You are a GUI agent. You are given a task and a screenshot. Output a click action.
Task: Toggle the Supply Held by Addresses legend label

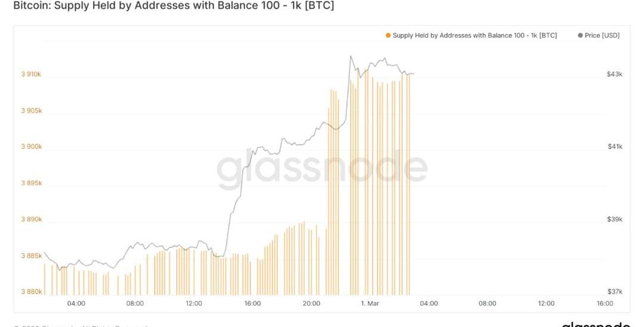(475, 36)
